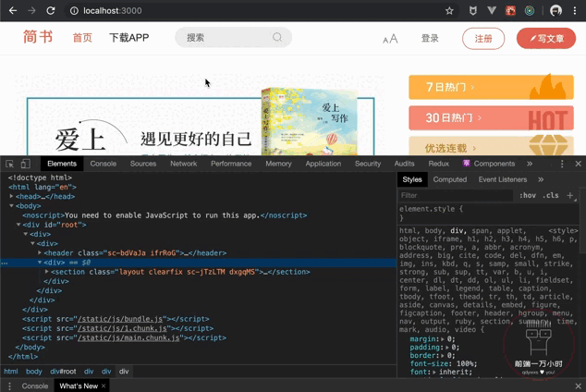Open the Aa font style setting
This screenshot has height=392, width=586.
click(390, 39)
